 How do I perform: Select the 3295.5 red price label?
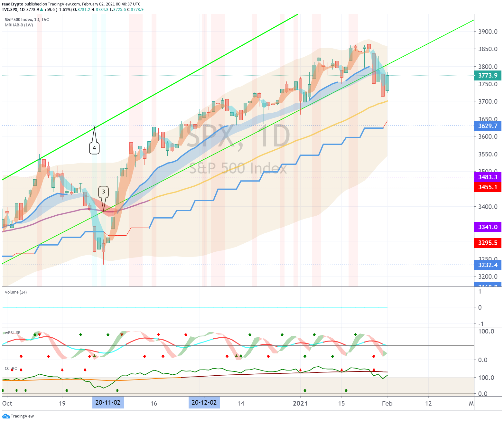point(488,243)
